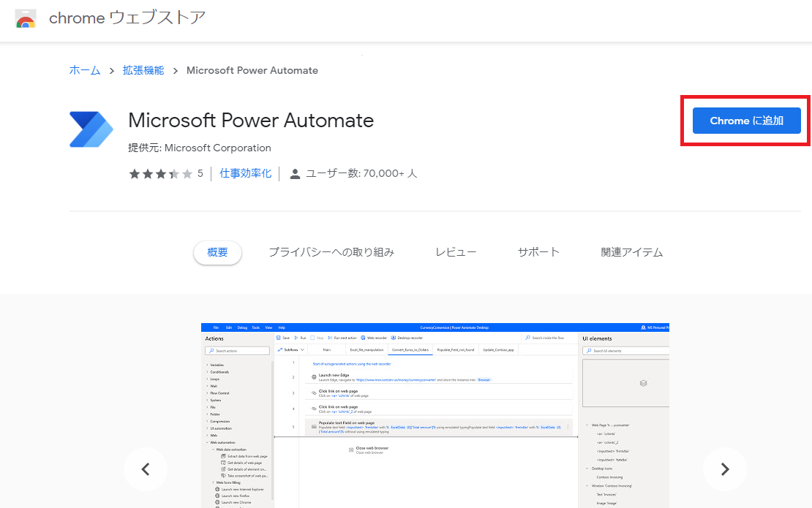Click the chevron after 拡張機能 in breadcrumb
The image size is (812, 508).
point(175,71)
